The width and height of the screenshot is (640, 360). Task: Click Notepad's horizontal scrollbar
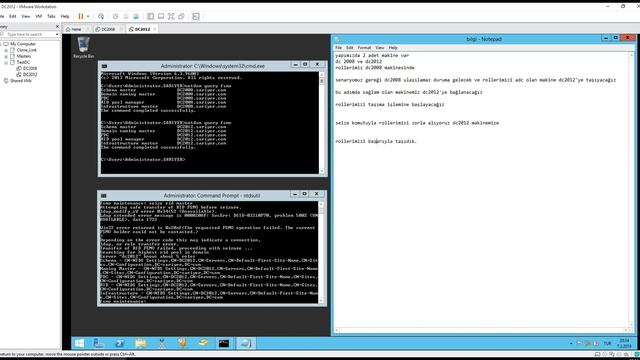tap(481, 330)
